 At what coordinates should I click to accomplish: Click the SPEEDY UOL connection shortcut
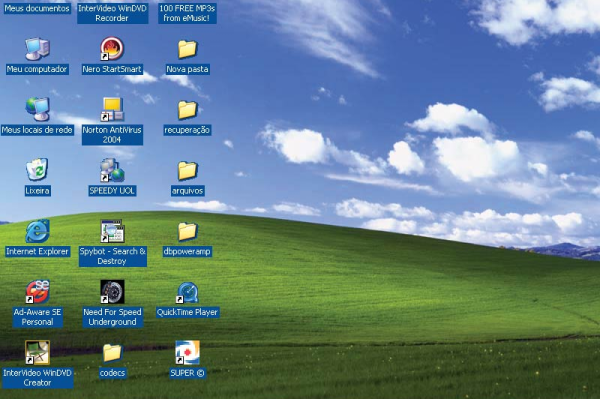pos(112,170)
